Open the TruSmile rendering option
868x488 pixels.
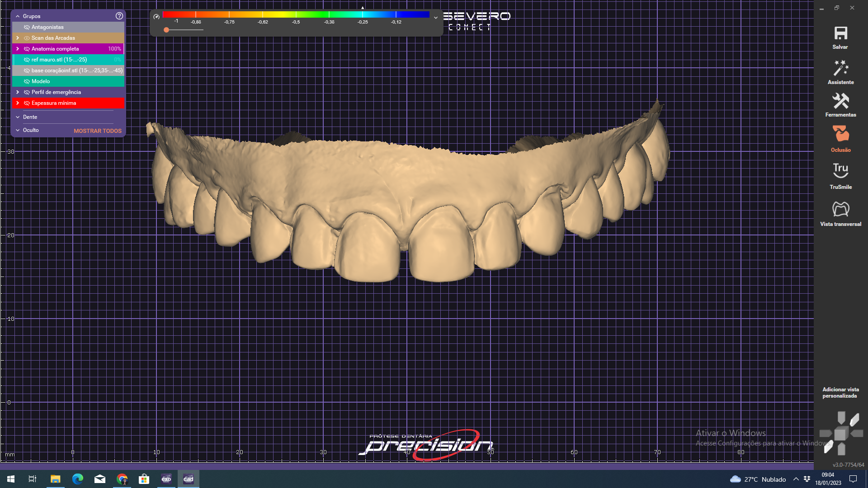[840, 171]
